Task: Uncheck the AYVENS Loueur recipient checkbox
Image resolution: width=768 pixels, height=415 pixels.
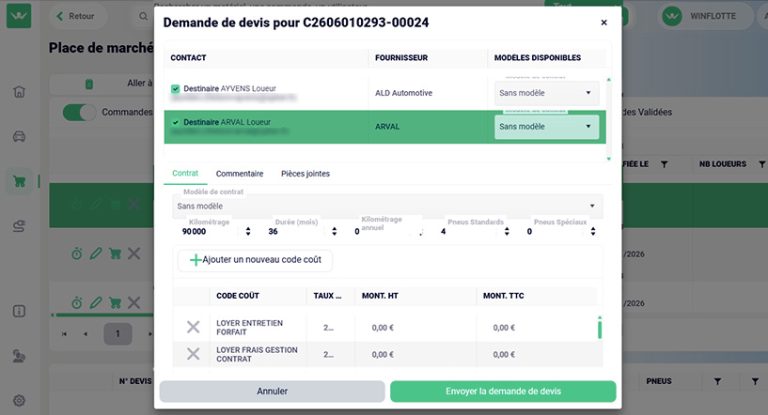Action: (x=175, y=89)
